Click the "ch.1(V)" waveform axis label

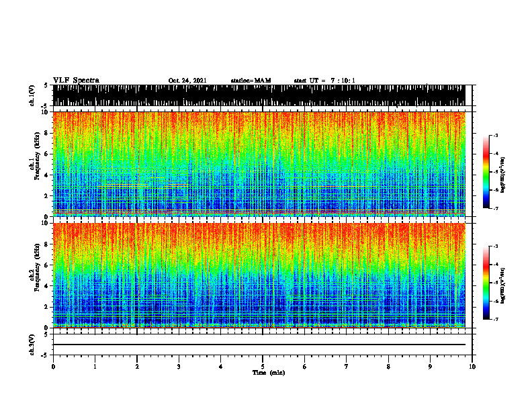pos(32,95)
